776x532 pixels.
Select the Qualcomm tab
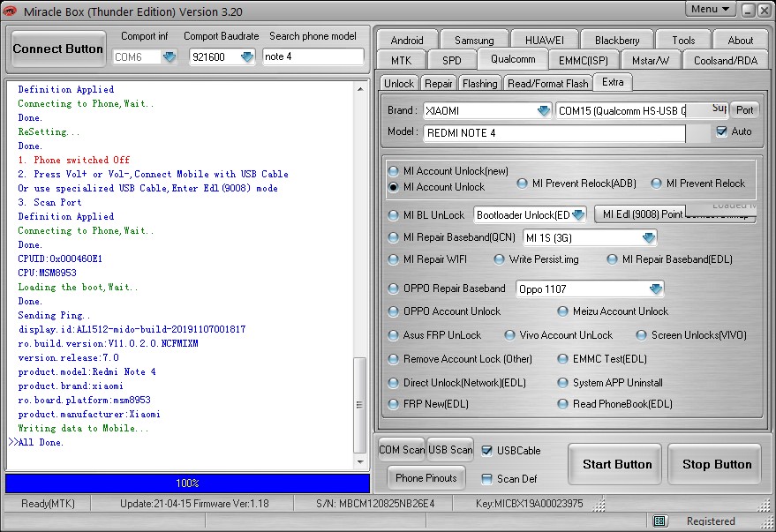click(513, 59)
